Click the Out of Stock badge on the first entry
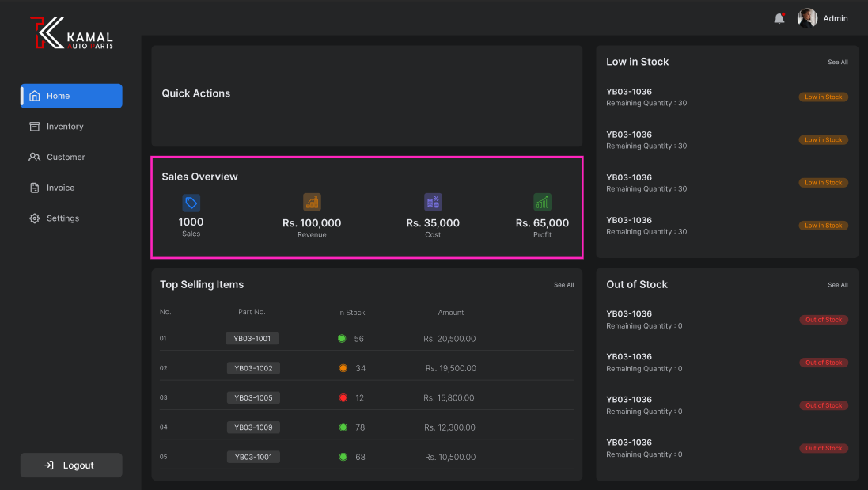 [x=823, y=319]
